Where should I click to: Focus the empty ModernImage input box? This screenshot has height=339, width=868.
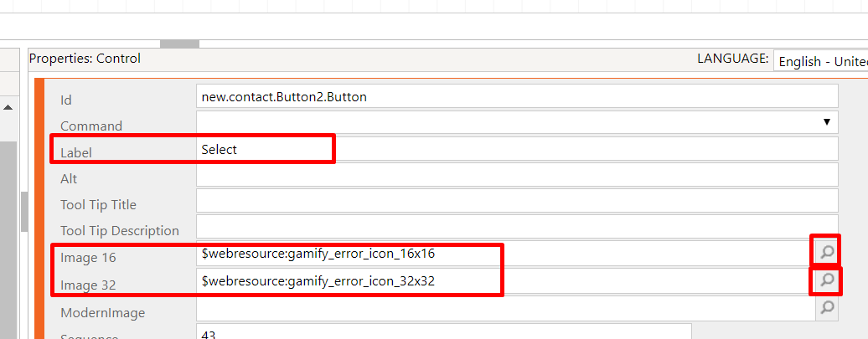point(504,309)
